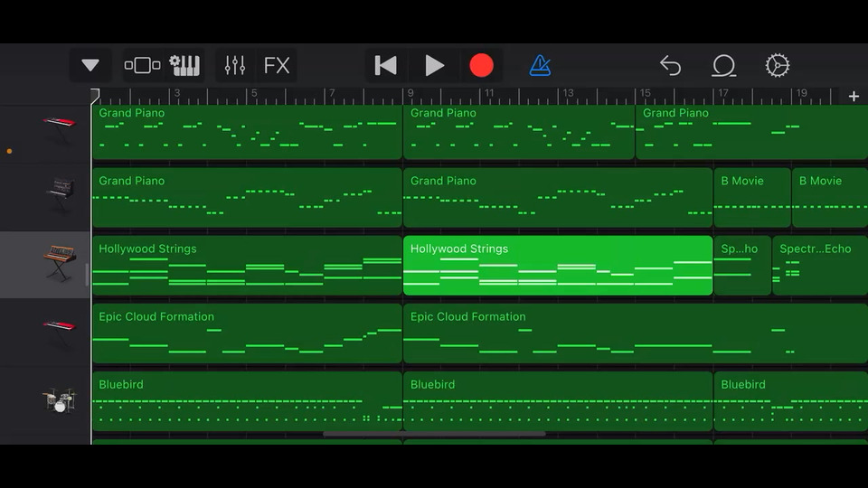Screen dimensions: 868x488
Task: Select the Bluebird region at bar 9
Action: [x=558, y=401]
